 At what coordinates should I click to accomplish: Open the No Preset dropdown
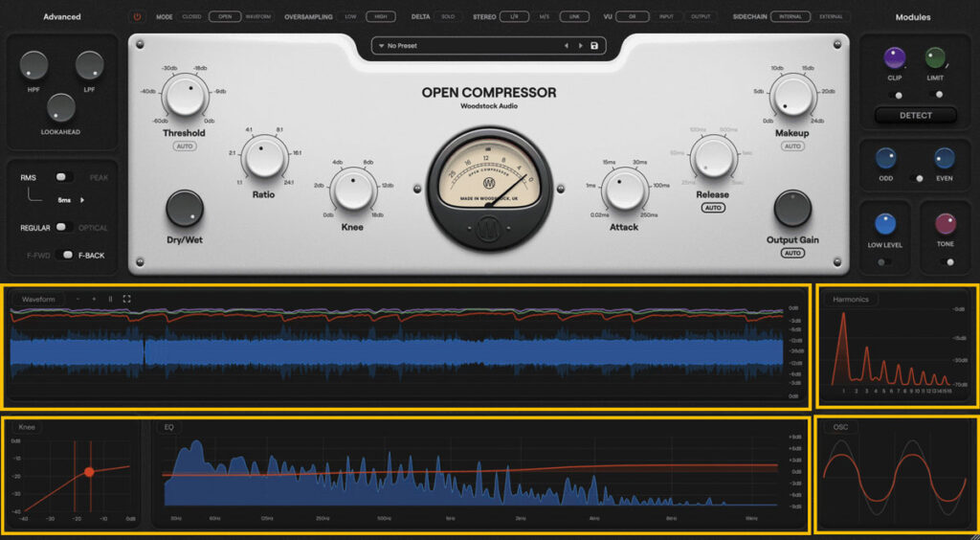click(x=487, y=46)
